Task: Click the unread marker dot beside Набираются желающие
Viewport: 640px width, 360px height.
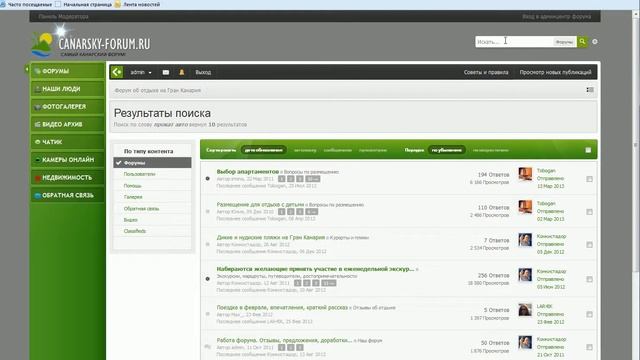Action: 208,279
